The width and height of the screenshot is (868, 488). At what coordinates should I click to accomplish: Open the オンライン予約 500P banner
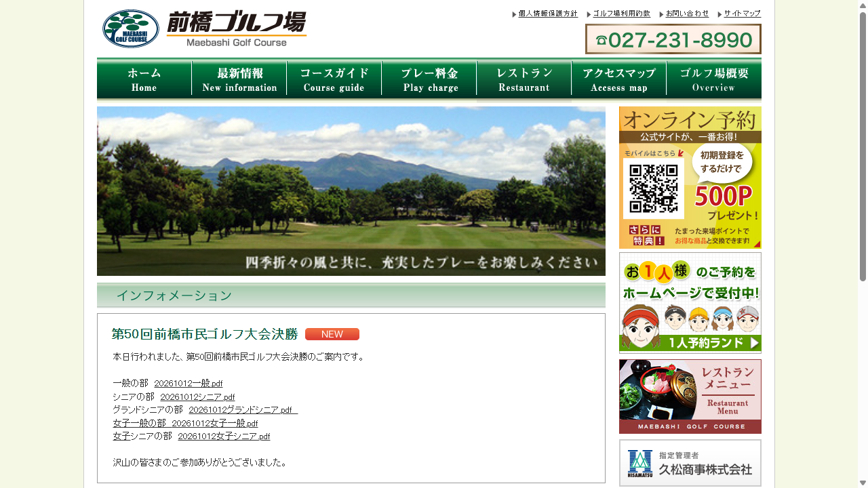[x=690, y=178]
